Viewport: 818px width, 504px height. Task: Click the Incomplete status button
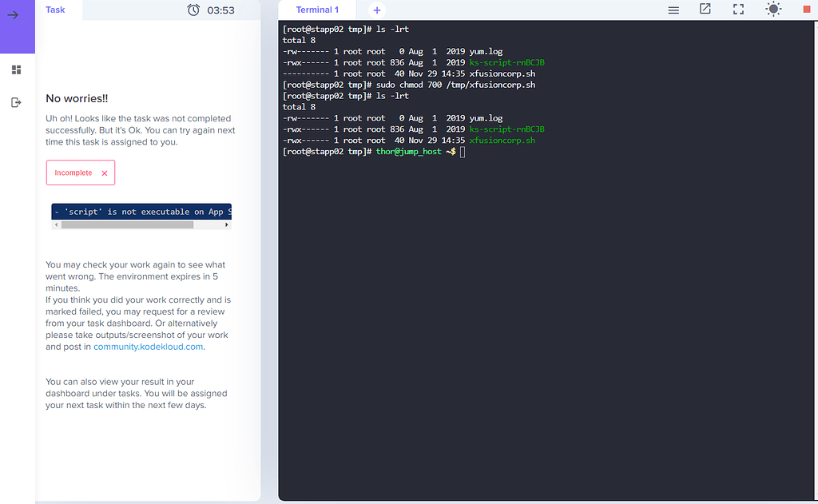pyautogui.click(x=80, y=173)
